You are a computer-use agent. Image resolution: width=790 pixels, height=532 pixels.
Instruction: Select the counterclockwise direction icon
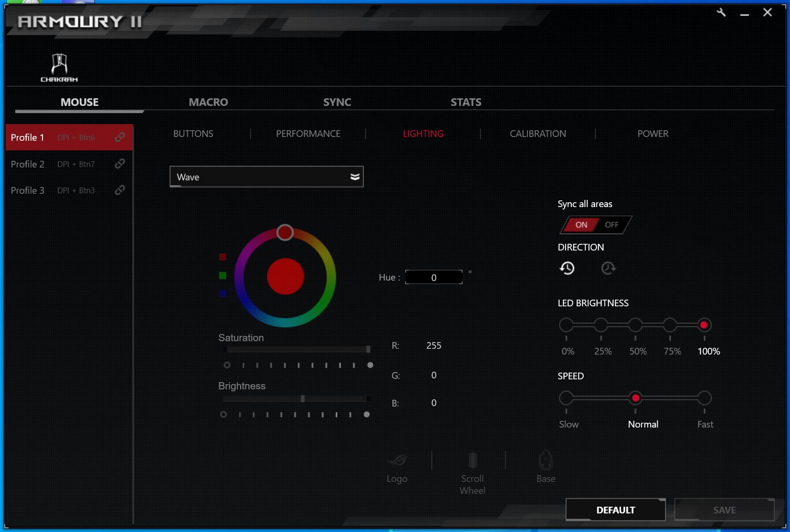(567, 268)
